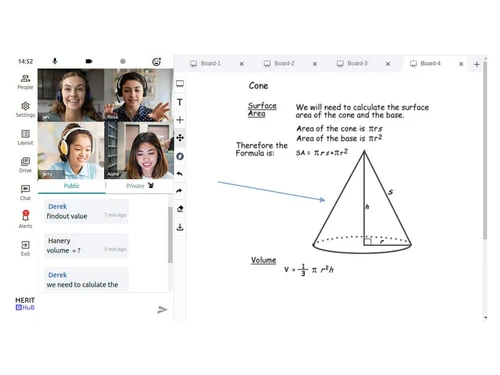500x375 pixels.
Task: Click the 'Volume' heading on whiteboard
Action: (263, 260)
